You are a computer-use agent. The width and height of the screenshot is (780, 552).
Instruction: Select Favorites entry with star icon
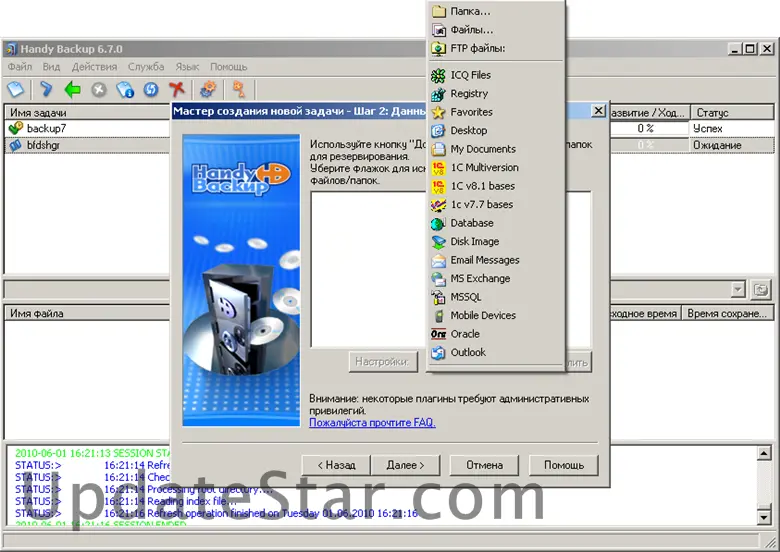(x=496, y=112)
